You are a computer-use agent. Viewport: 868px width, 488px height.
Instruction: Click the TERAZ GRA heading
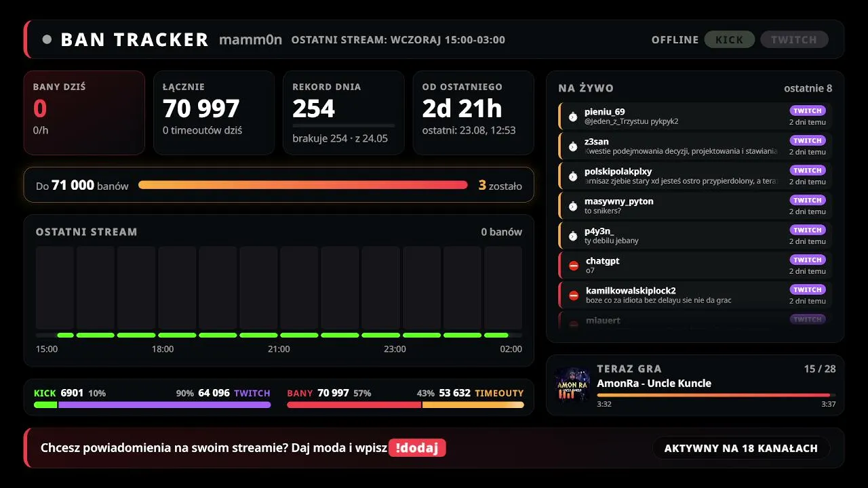point(629,369)
